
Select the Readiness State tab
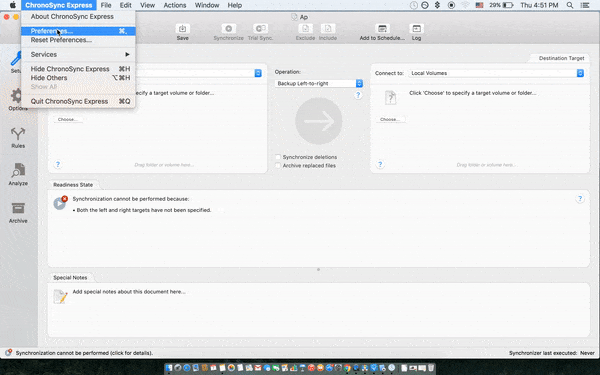click(x=73, y=184)
